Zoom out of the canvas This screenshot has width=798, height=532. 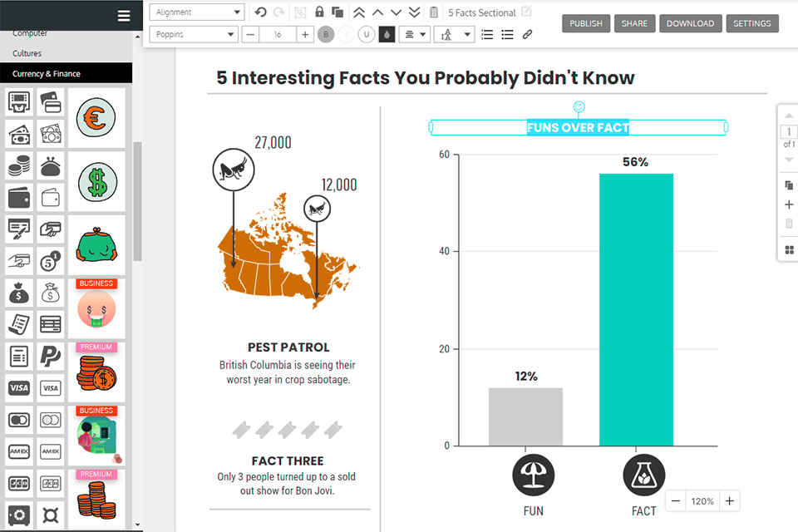pos(675,501)
